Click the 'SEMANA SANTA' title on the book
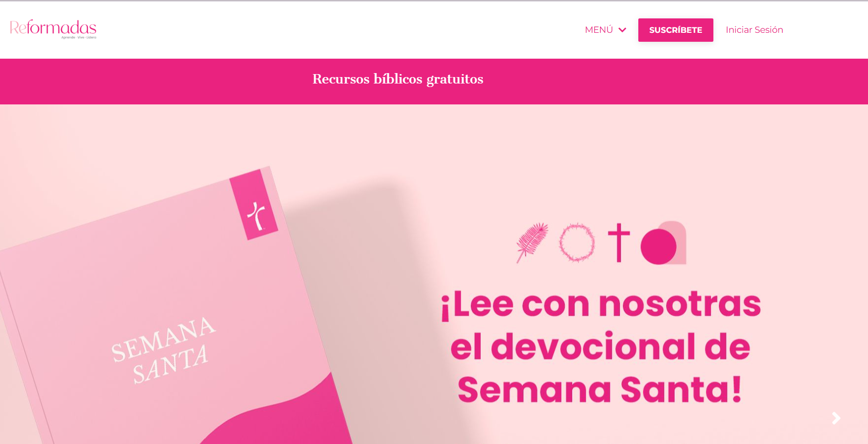 tap(163, 350)
